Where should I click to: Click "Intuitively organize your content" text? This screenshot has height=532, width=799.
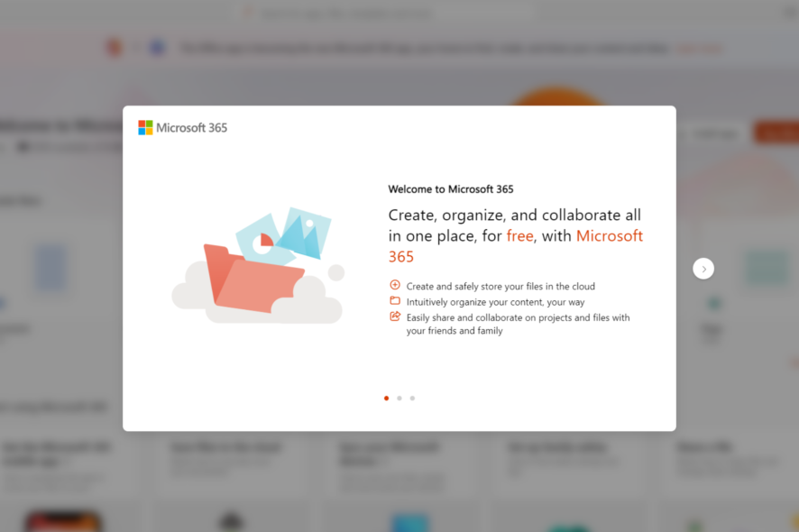pos(475,302)
